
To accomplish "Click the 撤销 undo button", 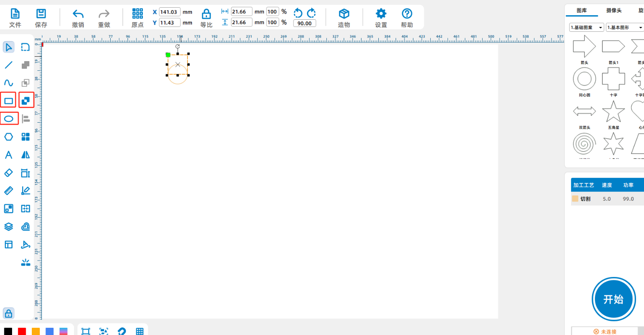I will coord(78,18).
